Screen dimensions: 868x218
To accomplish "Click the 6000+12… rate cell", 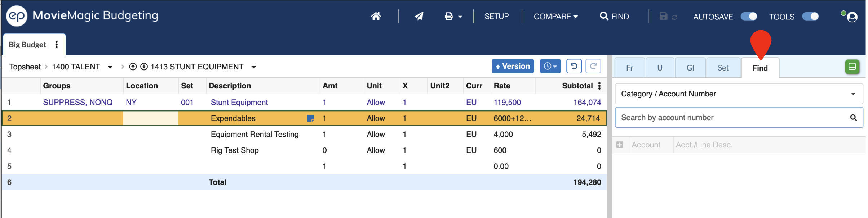I will coord(512,118).
